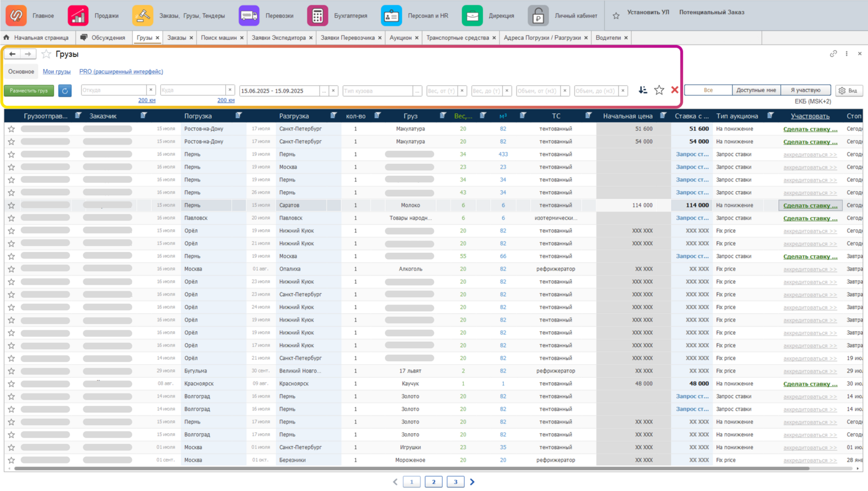The width and height of the screenshot is (868, 491).
Task: Open the кол-во column filter
Action: [x=378, y=115]
